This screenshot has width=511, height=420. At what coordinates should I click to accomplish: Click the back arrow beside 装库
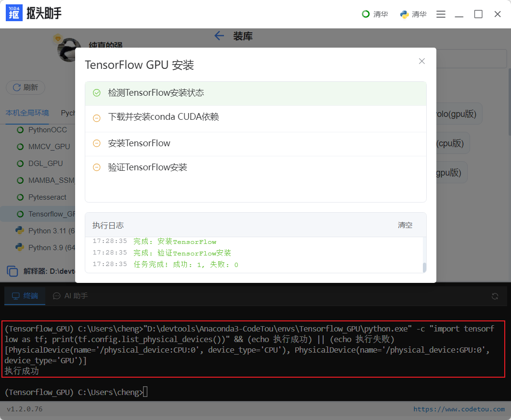point(219,36)
